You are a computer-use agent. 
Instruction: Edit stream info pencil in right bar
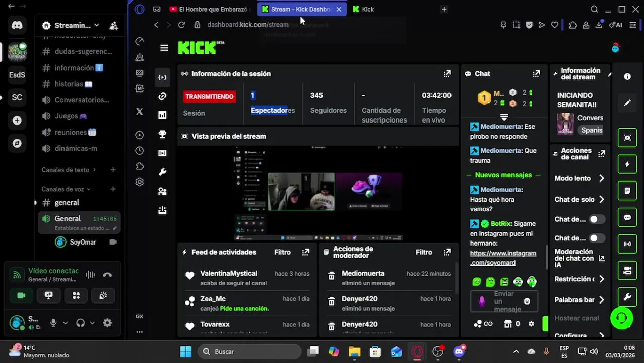point(627,103)
